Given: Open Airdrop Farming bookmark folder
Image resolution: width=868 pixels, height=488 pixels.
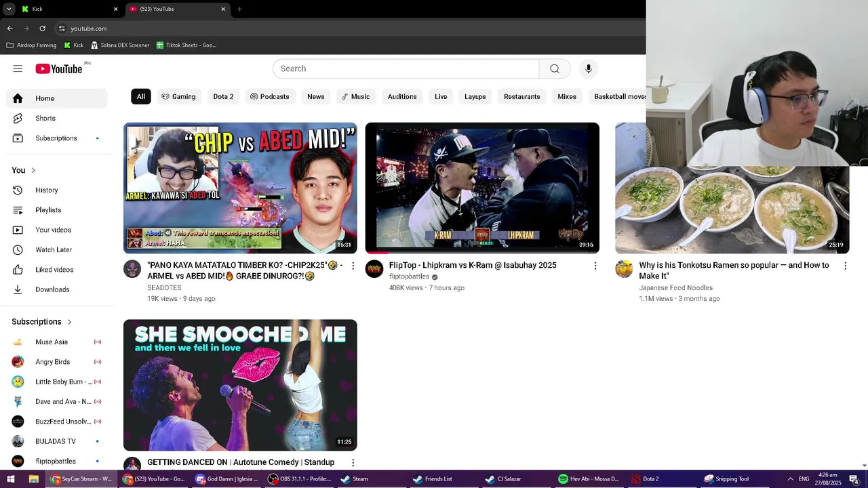Looking at the screenshot, I should click(31, 45).
